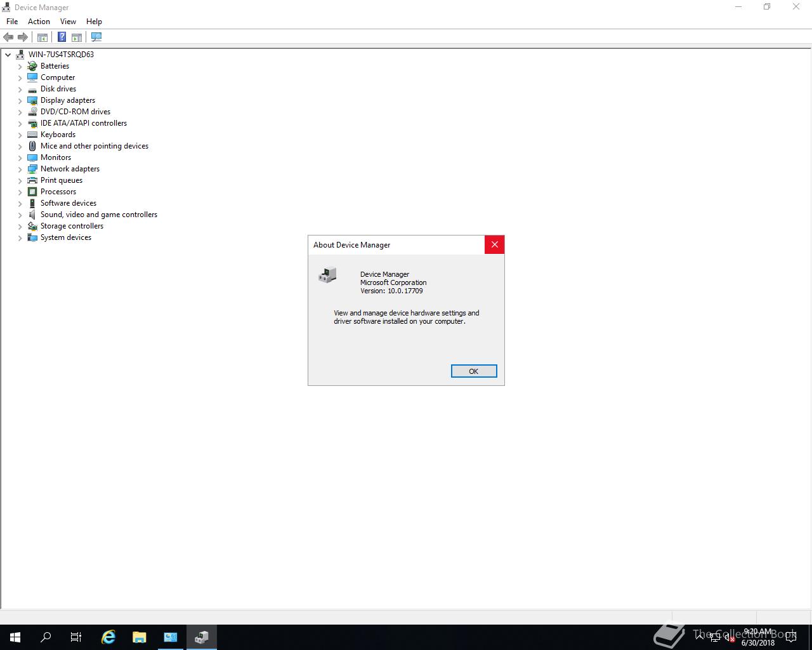Open the clock showing 9:20 AM

click(758, 637)
